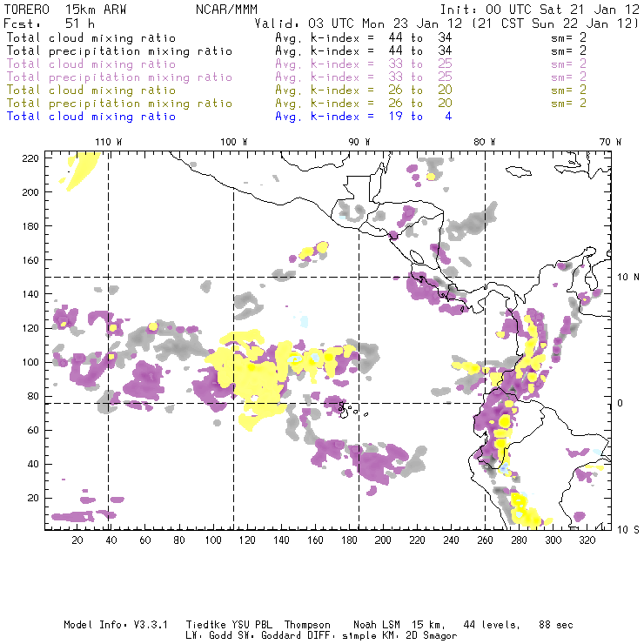Select purple 'Total precipitation mixing ratio' legend line
The image size is (644, 644).
coord(119,77)
